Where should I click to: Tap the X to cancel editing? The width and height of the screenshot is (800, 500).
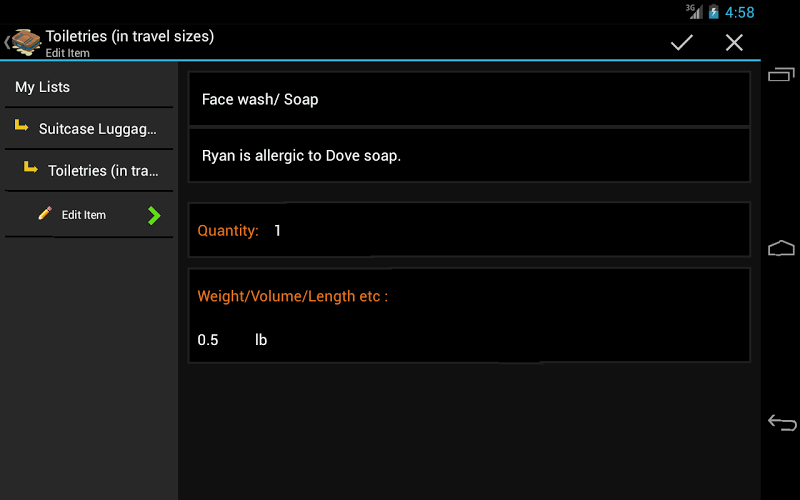tap(734, 42)
